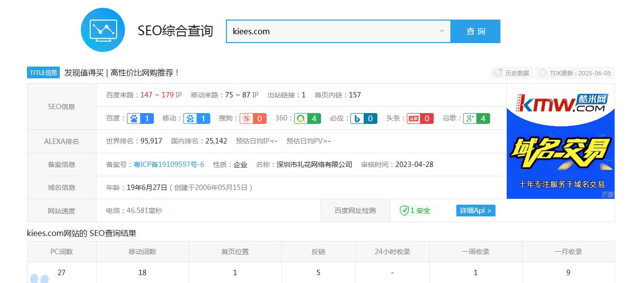
Task: Click the TITLE信息 blue label
Action: coord(43,72)
